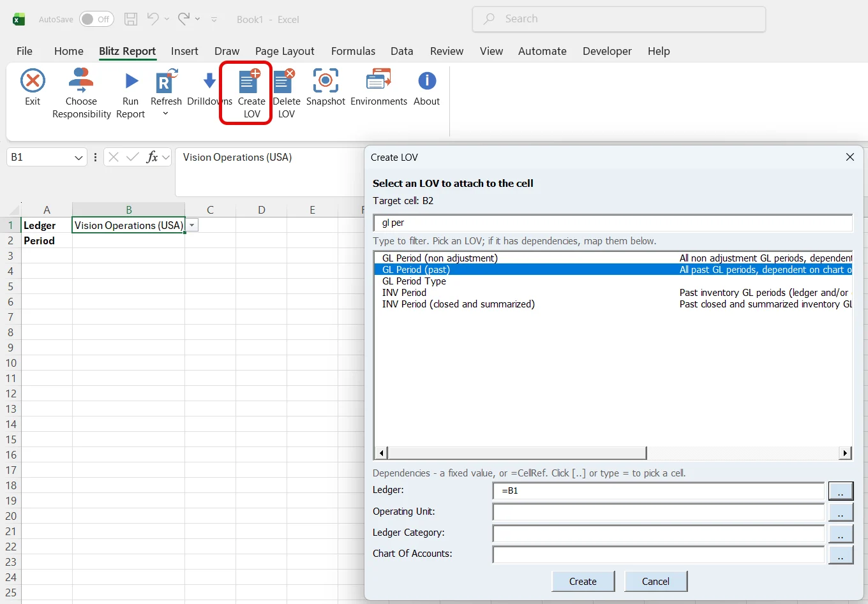
Task: Expand the formula bar options chevron
Action: point(166,157)
